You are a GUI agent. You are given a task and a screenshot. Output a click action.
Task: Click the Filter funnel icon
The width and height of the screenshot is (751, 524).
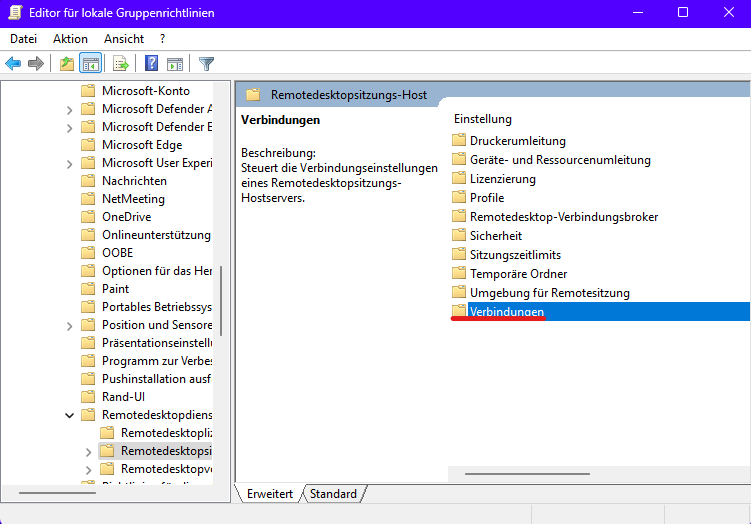click(x=206, y=64)
